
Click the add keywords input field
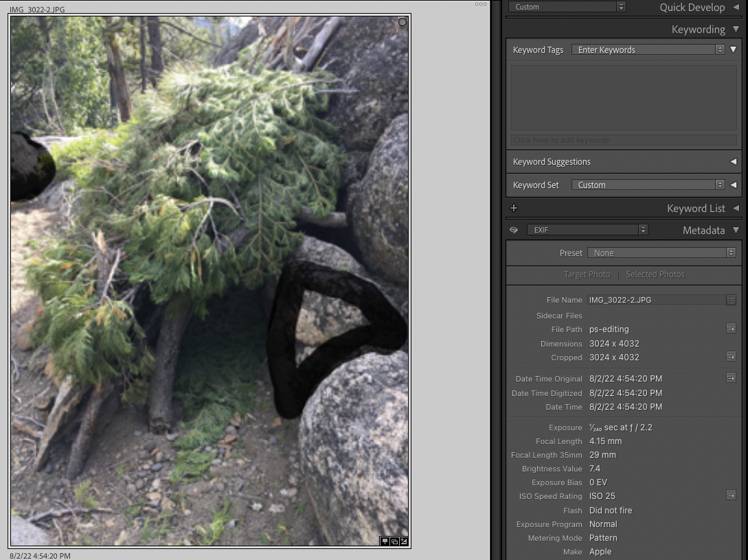click(623, 140)
